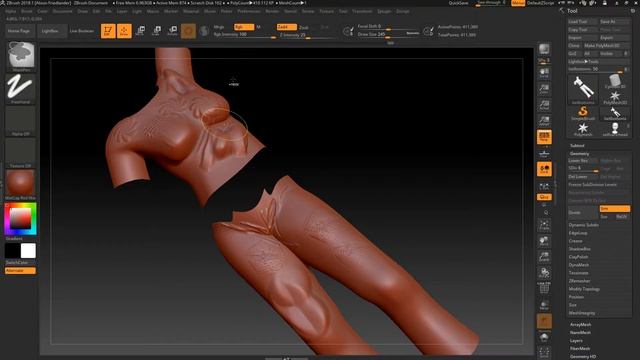Click the Divide button
The height and width of the screenshot is (360, 640).
583,213
